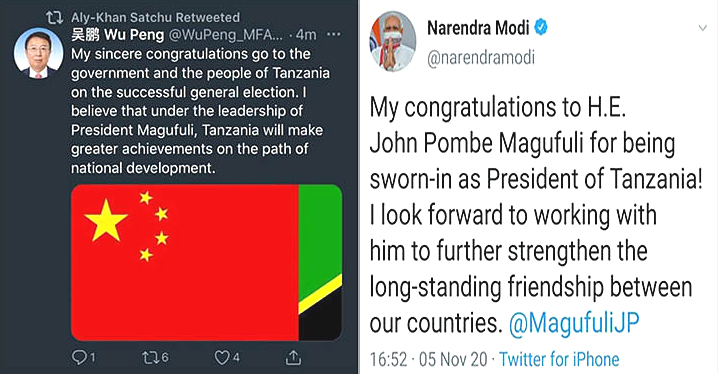The image size is (718, 374).
Task: Click Narendra Modi's blue verified badge
Action: point(541,27)
